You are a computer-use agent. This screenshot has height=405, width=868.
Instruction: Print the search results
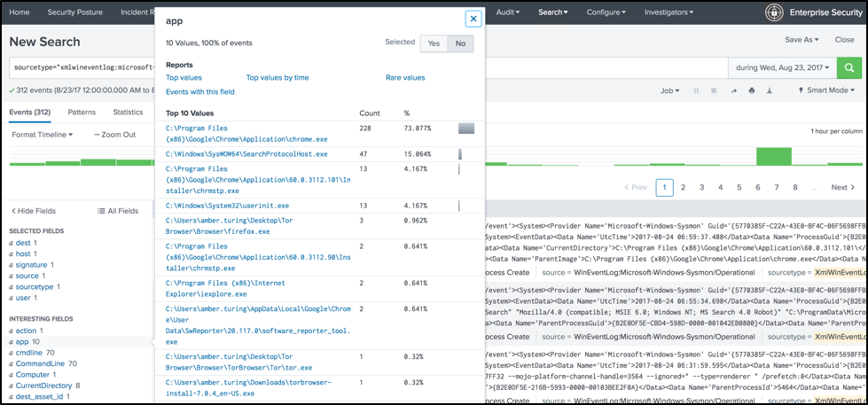click(751, 90)
